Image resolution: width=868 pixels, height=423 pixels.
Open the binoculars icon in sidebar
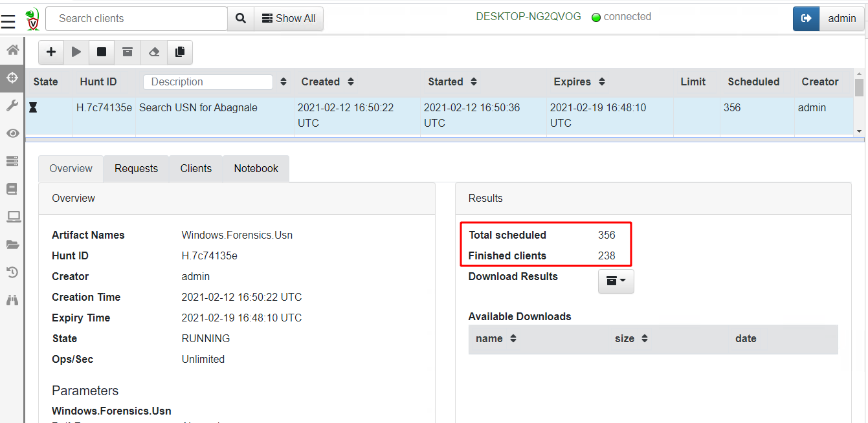[12, 300]
